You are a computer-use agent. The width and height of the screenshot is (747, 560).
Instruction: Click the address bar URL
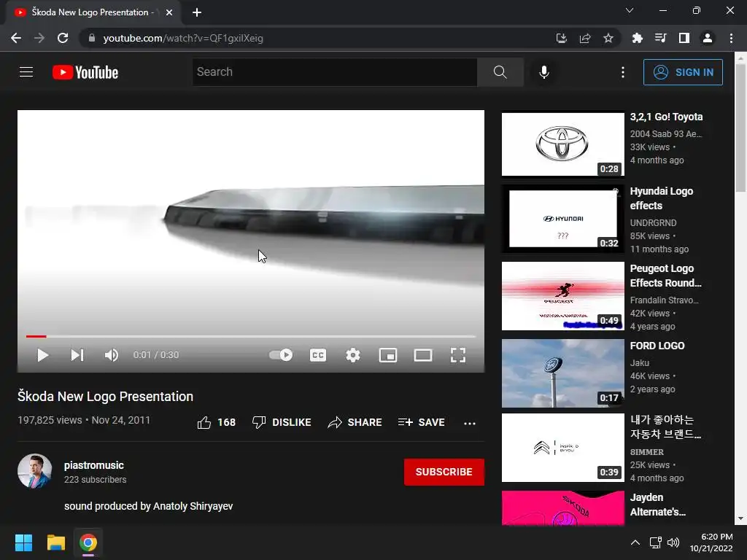coord(183,38)
